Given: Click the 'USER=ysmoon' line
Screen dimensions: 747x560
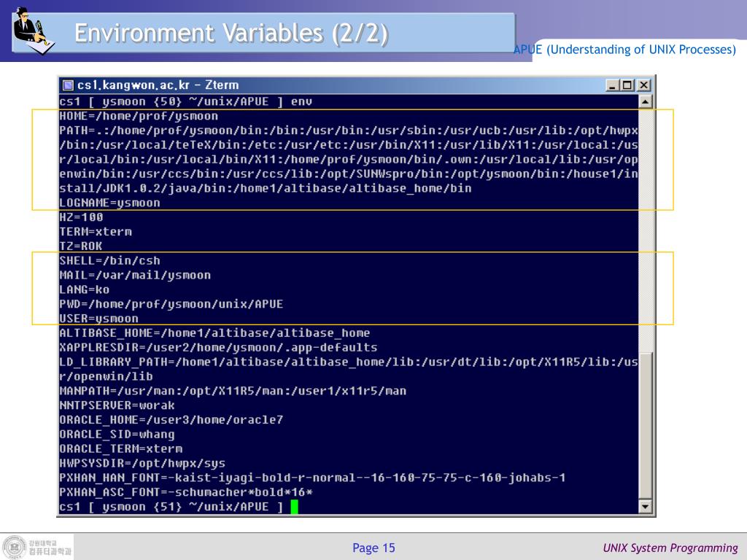Looking at the screenshot, I should [98, 319].
